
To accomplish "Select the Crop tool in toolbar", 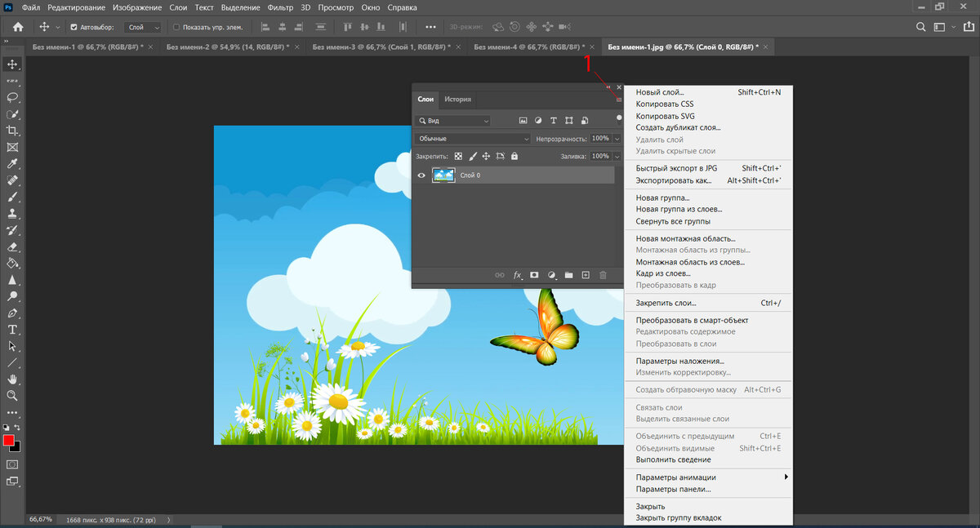I will pyautogui.click(x=12, y=131).
